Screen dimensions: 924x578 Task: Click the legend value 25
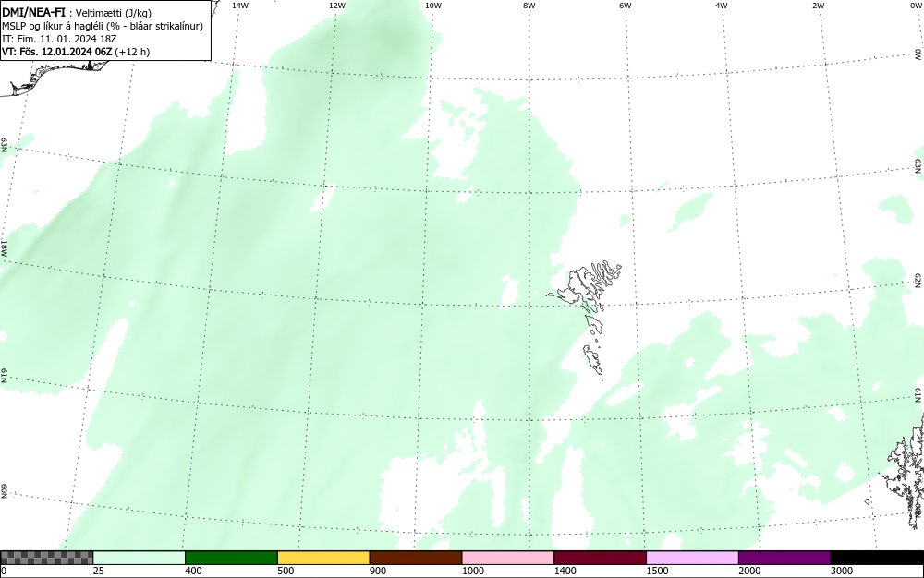[x=99, y=571]
